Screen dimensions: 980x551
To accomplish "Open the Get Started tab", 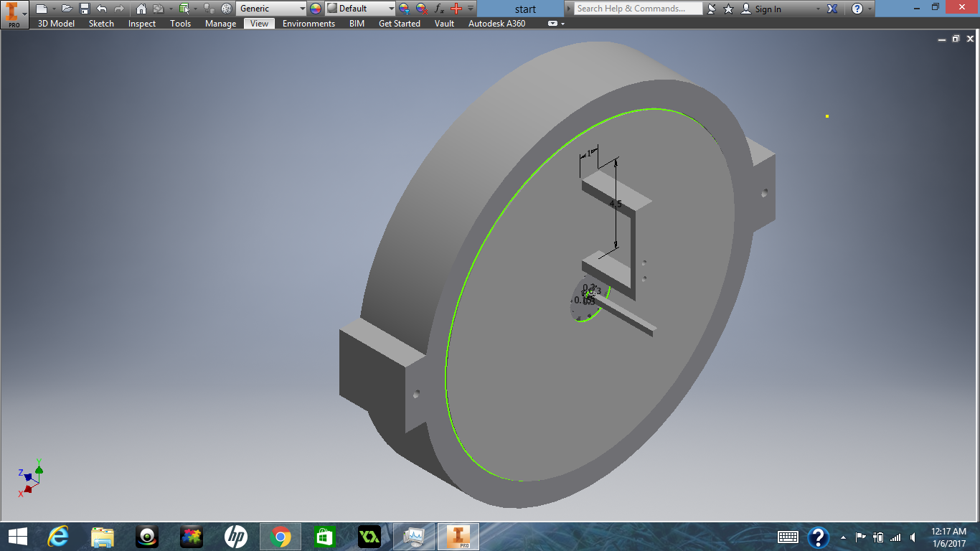I will coord(400,24).
